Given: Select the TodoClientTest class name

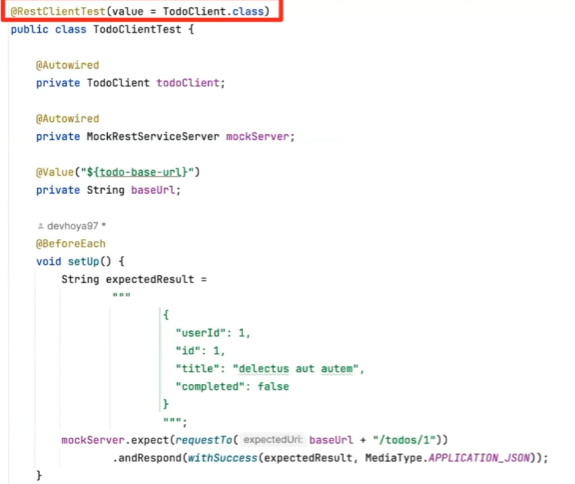Looking at the screenshot, I should click(x=137, y=29).
